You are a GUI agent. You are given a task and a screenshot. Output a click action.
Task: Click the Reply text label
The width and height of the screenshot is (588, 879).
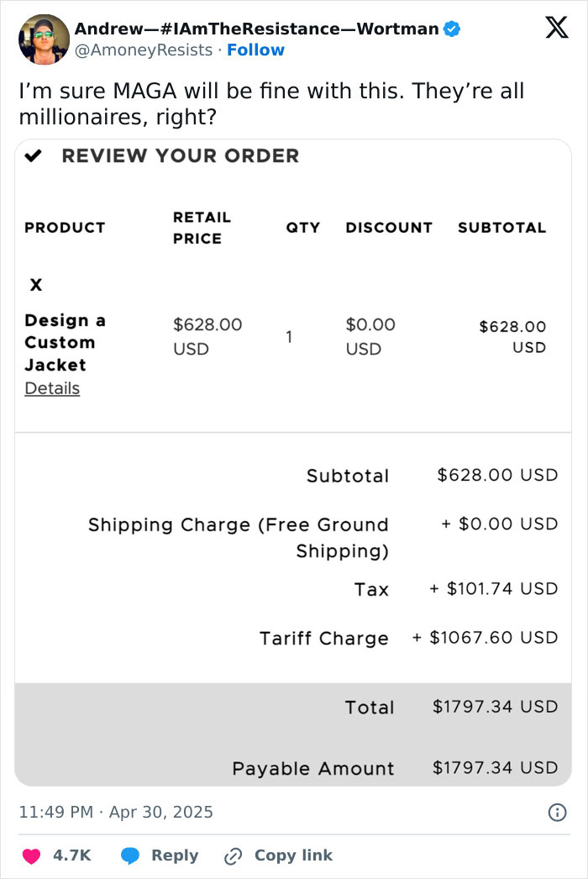[x=176, y=855]
